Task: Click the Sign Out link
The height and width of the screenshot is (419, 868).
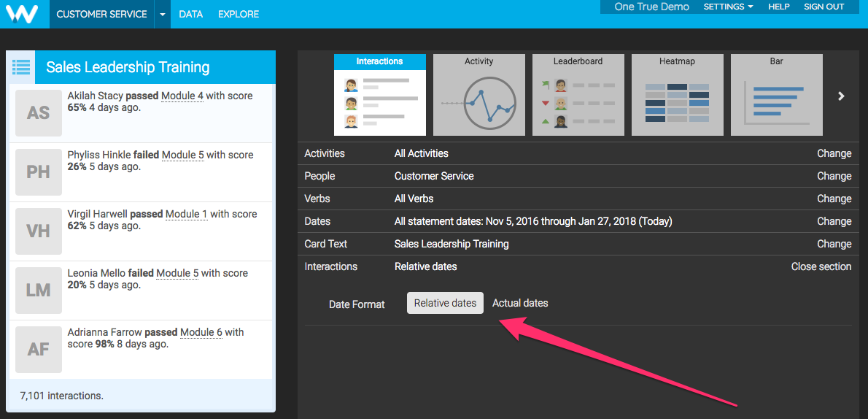Action: 824,7
